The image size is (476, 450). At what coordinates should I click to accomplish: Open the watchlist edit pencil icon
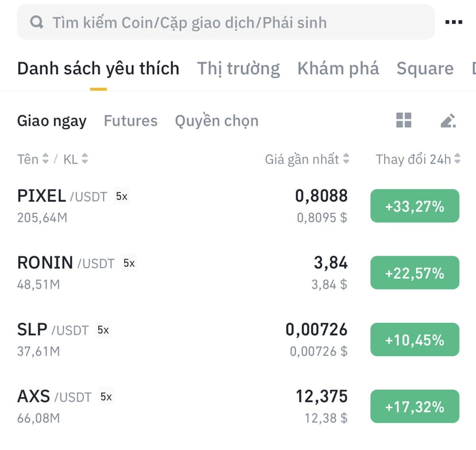[x=448, y=120]
